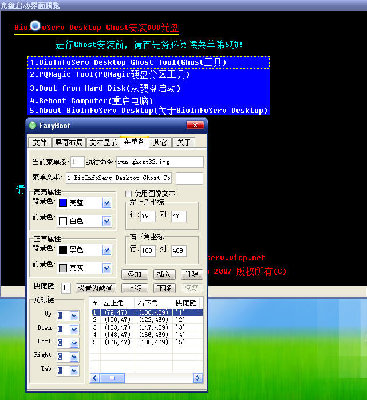Click the 右下角 column header
The height and width of the screenshot is (400, 367).
pyautogui.click(x=154, y=303)
